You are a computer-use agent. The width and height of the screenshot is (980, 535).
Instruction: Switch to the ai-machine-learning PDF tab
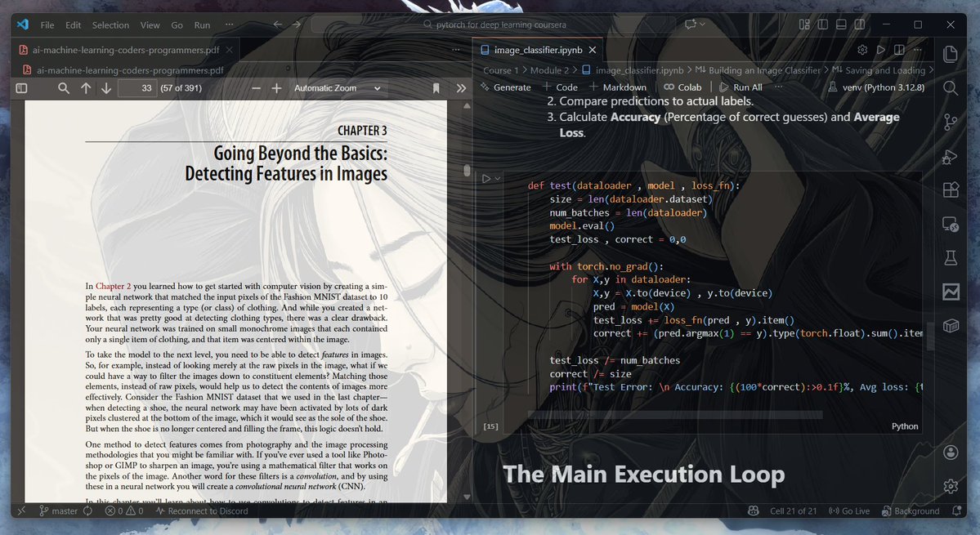coord(125,50)
